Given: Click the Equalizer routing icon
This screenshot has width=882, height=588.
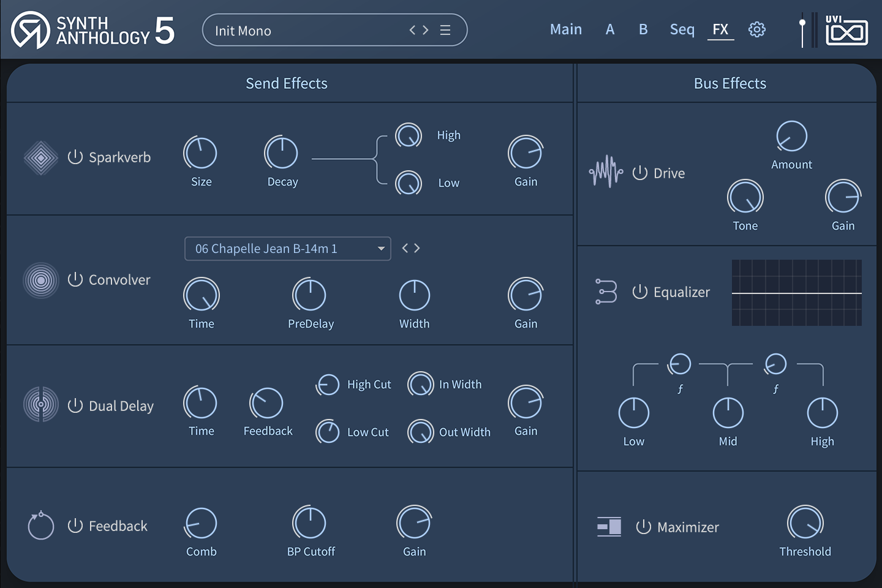Looking at the screenshot, I should pos(606,292).
